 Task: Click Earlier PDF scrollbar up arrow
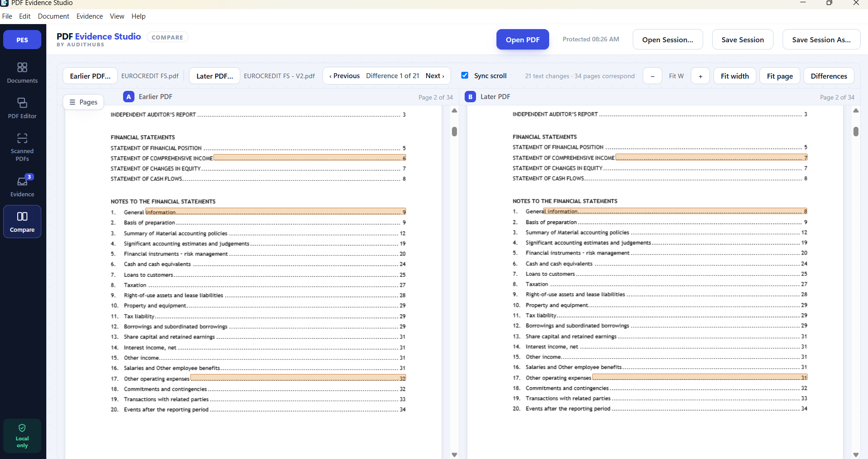[454, 110]
